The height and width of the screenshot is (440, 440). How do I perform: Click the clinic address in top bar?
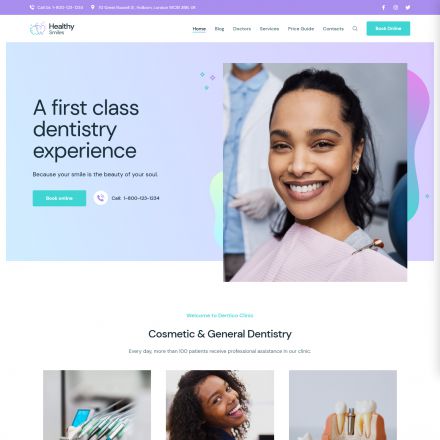point(147,7)
